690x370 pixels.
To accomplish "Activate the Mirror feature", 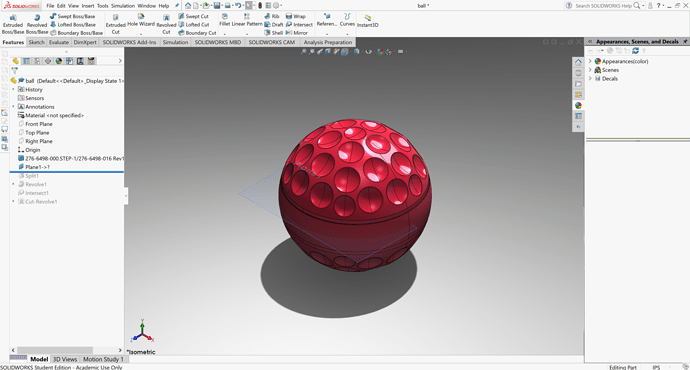I will click(297, 33).
